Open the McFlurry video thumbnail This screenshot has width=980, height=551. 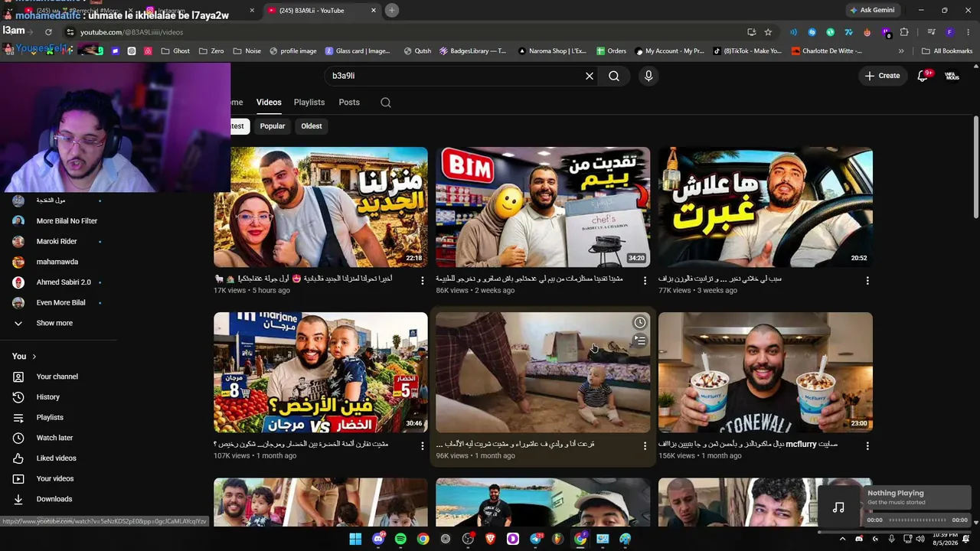coord(766,372)
